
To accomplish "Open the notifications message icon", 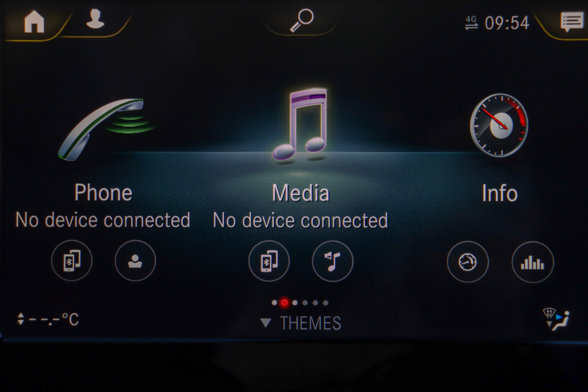I will tap(571, 22).
